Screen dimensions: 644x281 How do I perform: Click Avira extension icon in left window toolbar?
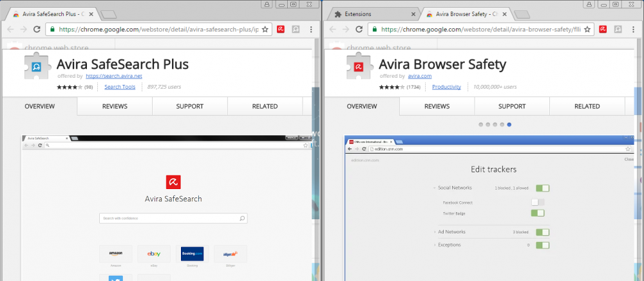(x=281, y=30)
